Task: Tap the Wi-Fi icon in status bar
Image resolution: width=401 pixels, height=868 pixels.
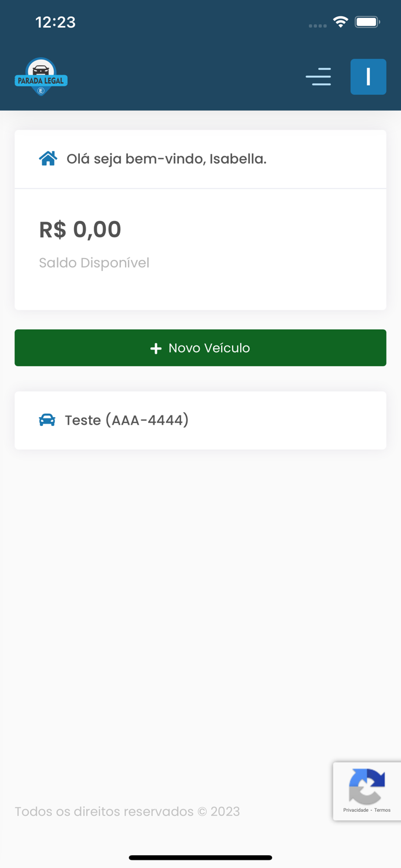Action: tap(340, 21)
